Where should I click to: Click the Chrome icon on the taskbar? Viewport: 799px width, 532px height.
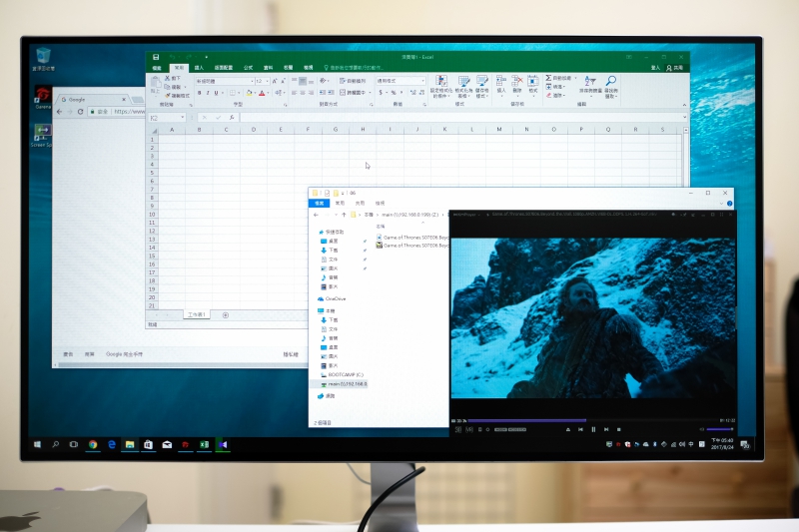coord(92,444)
